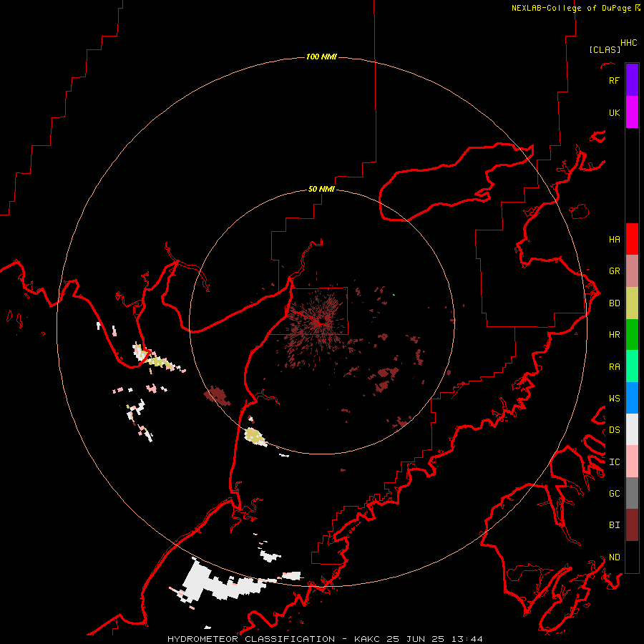Click the 'ND' legend label
This screenshot has width=644, height=644.
coord(614,557)
